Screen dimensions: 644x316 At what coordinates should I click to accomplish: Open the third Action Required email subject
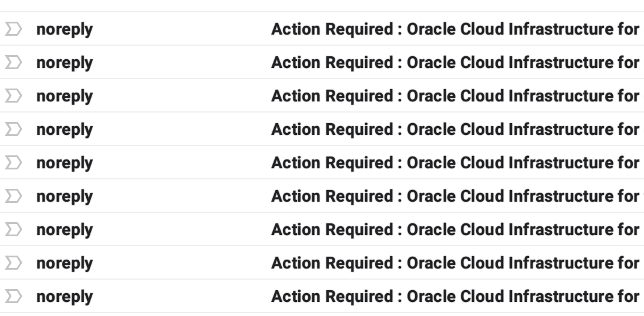pos(455,96)
